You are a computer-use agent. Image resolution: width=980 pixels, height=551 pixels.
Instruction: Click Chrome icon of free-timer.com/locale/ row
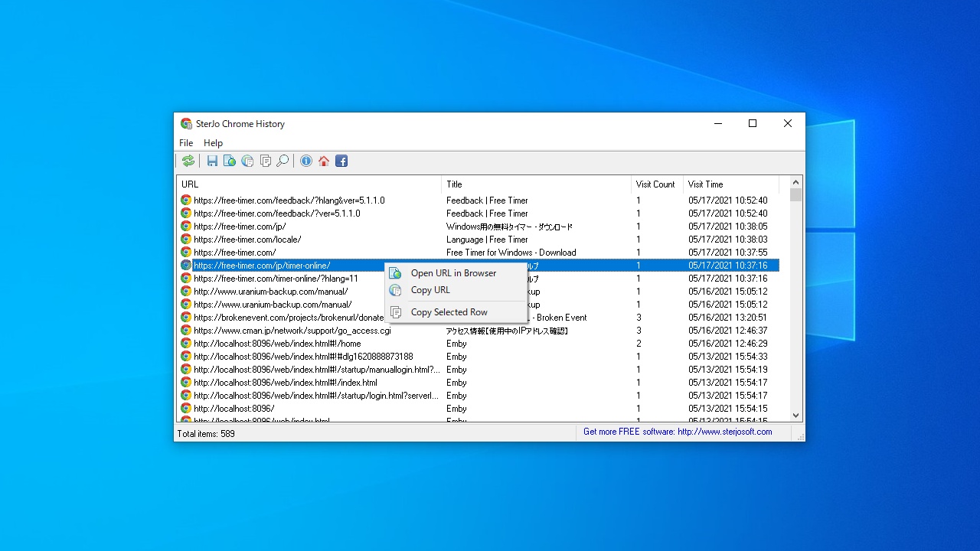point(186,239)
